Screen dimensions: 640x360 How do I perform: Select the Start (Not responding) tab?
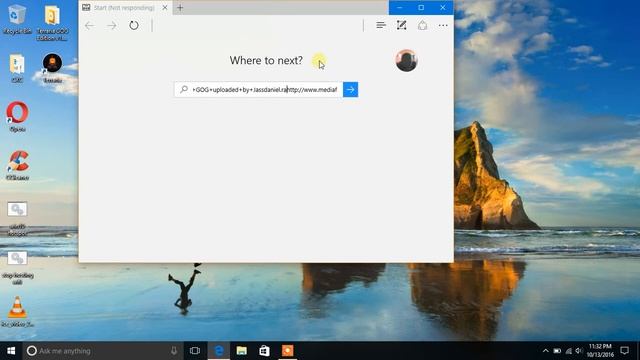[x=124, y=7]
